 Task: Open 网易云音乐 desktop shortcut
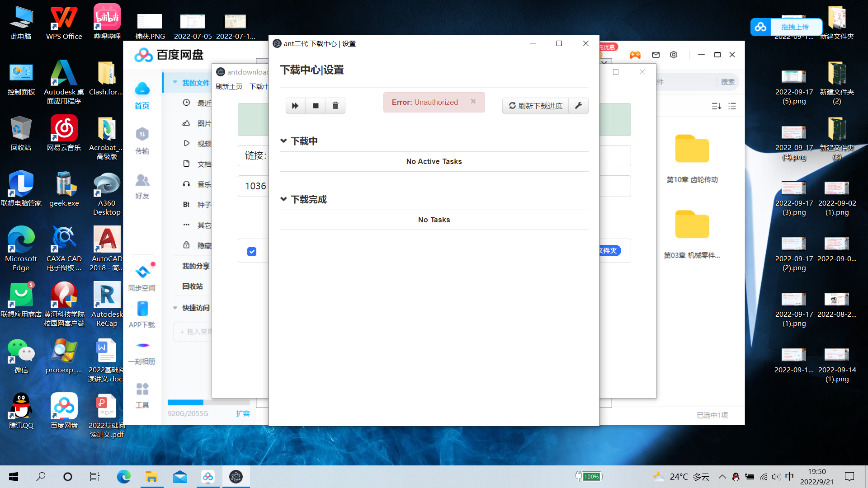[64, 133]
